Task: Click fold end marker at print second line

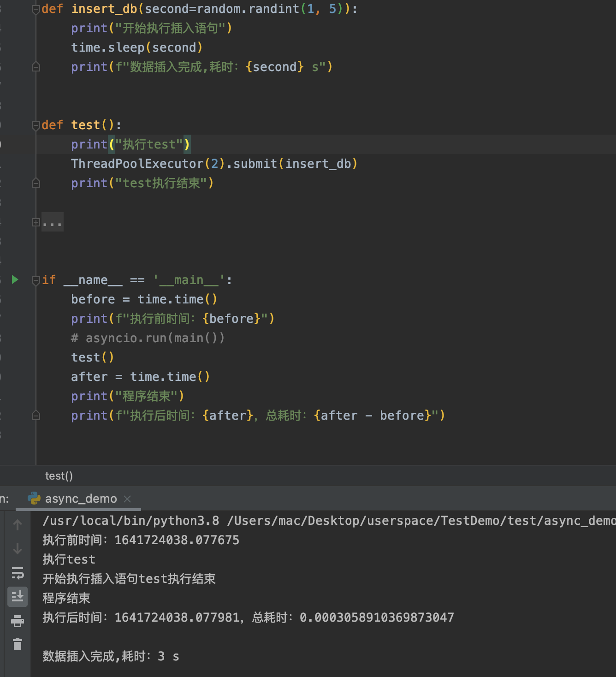Action: pos(36,67)
